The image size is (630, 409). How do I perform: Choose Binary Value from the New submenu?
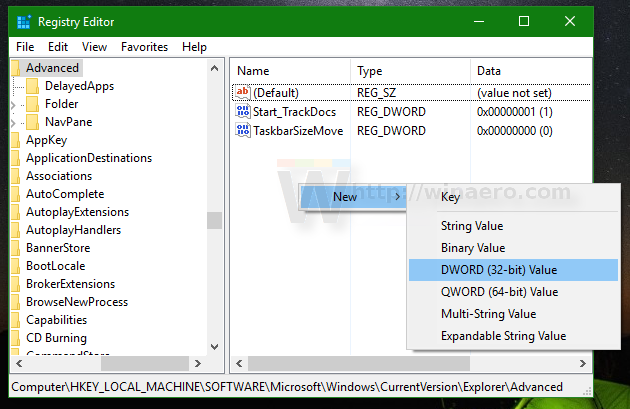click(x=513, y=248)
